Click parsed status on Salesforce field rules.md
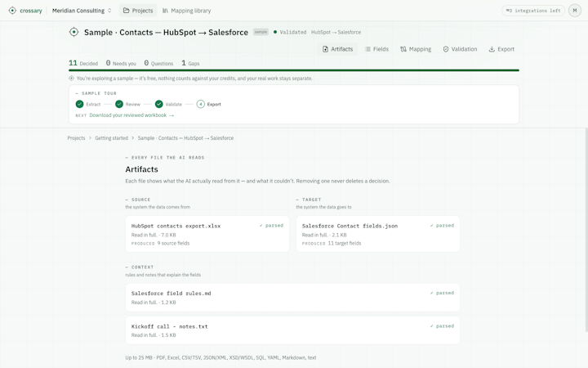This screenshot has height=368, width=588. click(442, 293)
